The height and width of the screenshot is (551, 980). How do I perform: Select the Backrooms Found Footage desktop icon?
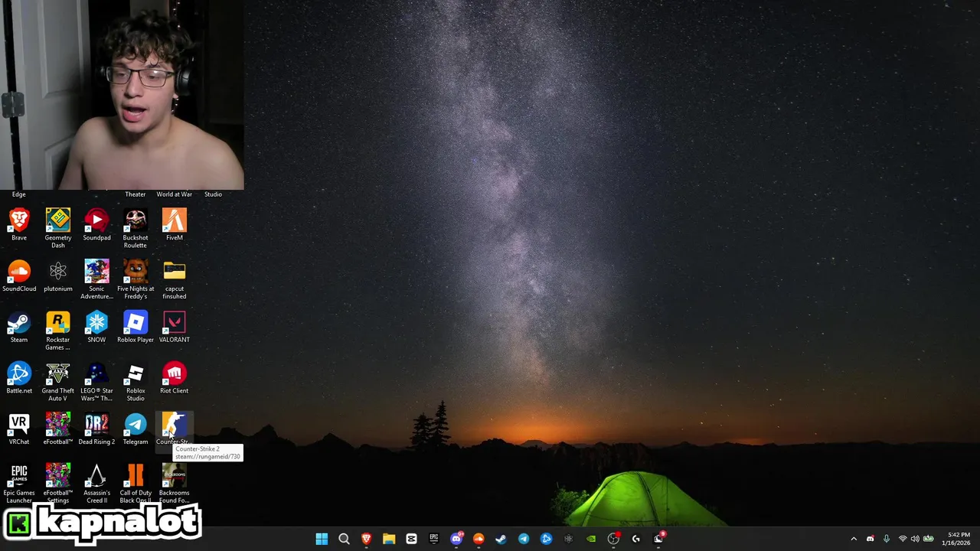(175, 484)
